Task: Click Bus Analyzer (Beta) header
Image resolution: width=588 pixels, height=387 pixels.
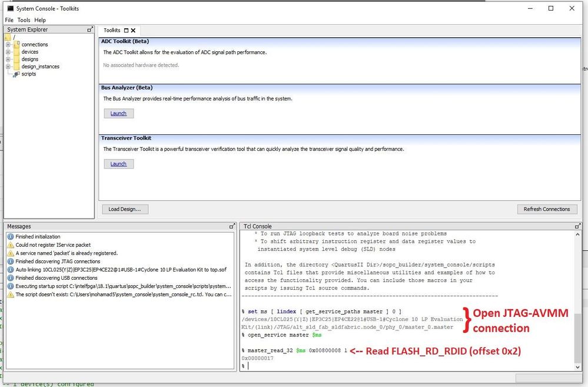Action: [x=127, y=87]
